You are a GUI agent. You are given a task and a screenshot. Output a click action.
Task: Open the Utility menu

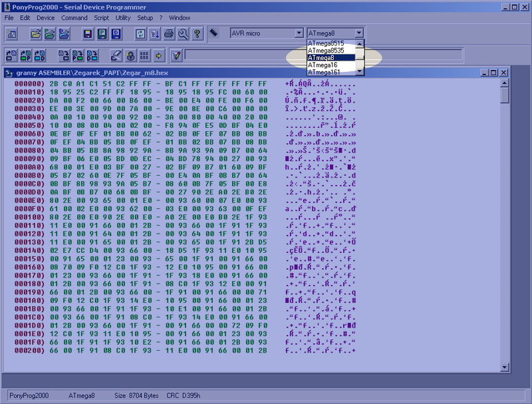point(123,18)
